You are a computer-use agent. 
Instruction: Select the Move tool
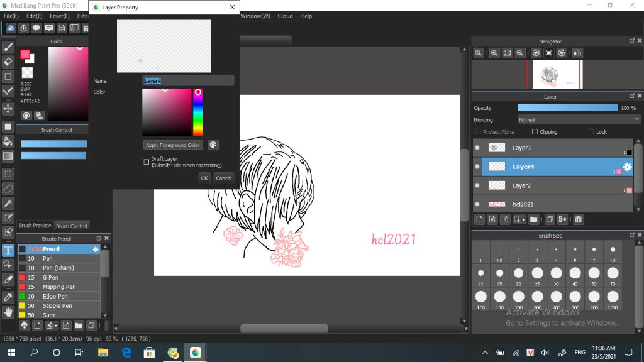coord(8,109)
